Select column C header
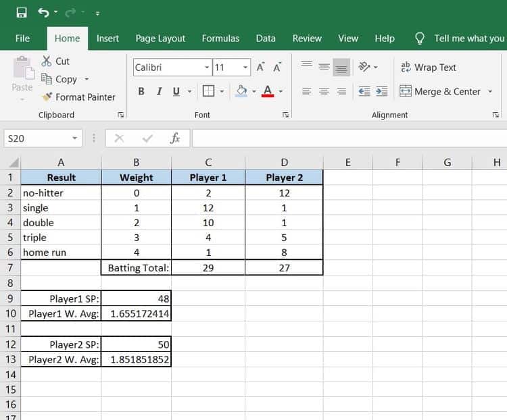The image size is (507, 420). point(208,163)
